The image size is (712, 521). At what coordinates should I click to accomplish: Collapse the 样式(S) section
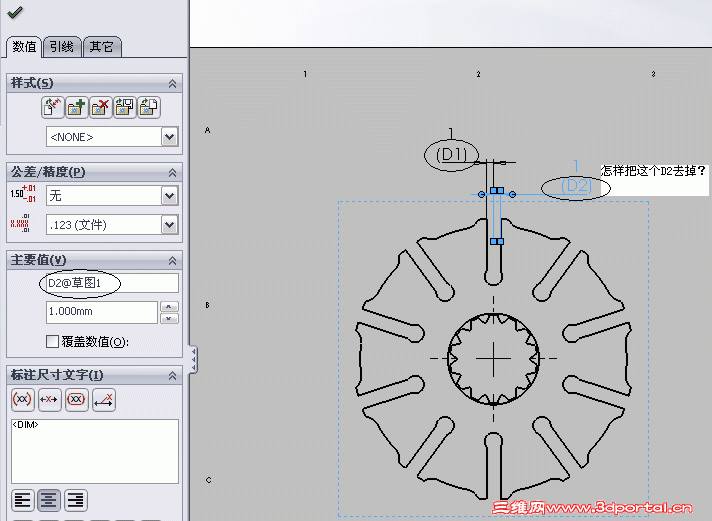tap(172, 84)
